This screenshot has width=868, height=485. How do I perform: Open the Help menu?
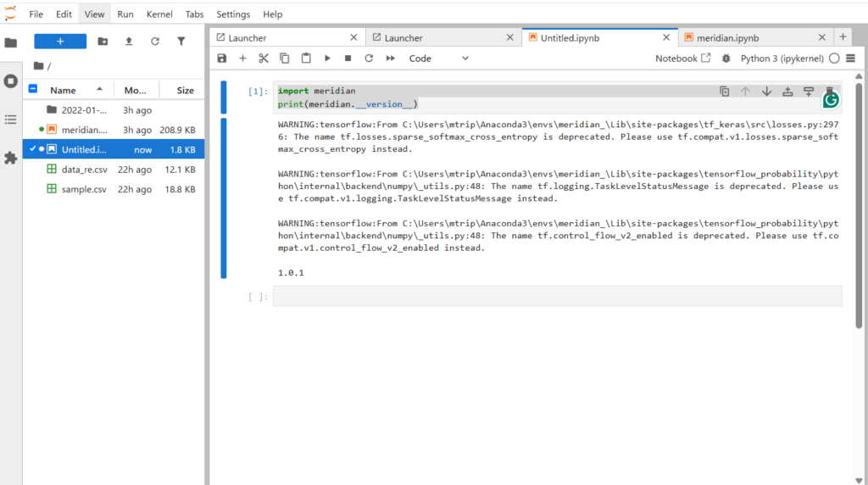pyautogui.click(x=272, y=14)
